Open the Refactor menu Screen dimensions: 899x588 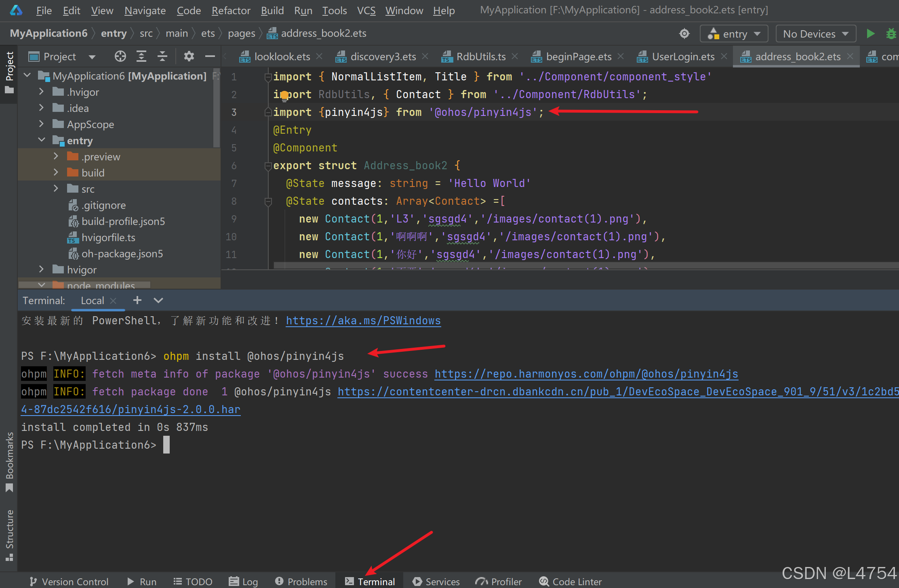(x=231, y=10)
